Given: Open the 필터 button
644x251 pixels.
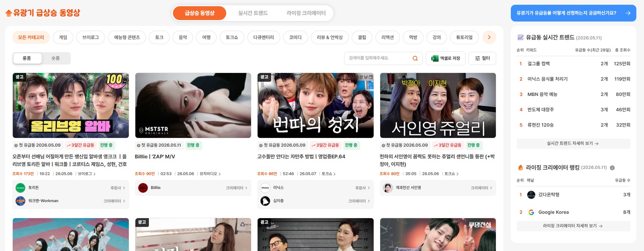Looking at the screenshot, I should pyautogui.click(x=482, y=58).
